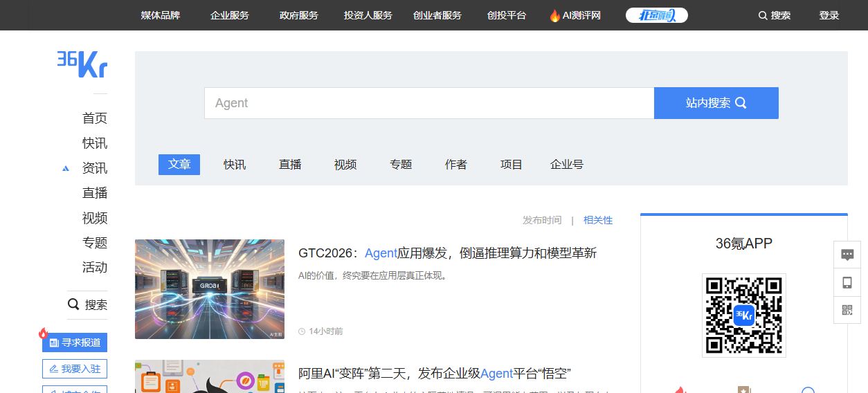Open 直播 in left sidebar
The width and height of the screenshot is (868, 393).
tap(95, 193)
